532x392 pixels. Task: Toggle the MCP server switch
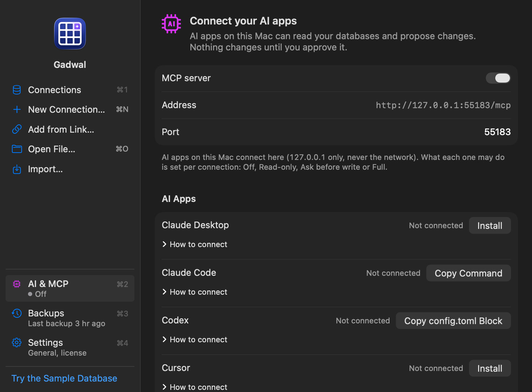click(498, 78)
